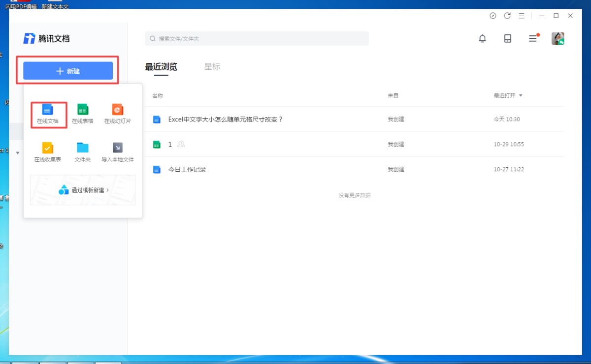
Task: Select the 最近浏览 tab
Action: click(x=161, y=67)
